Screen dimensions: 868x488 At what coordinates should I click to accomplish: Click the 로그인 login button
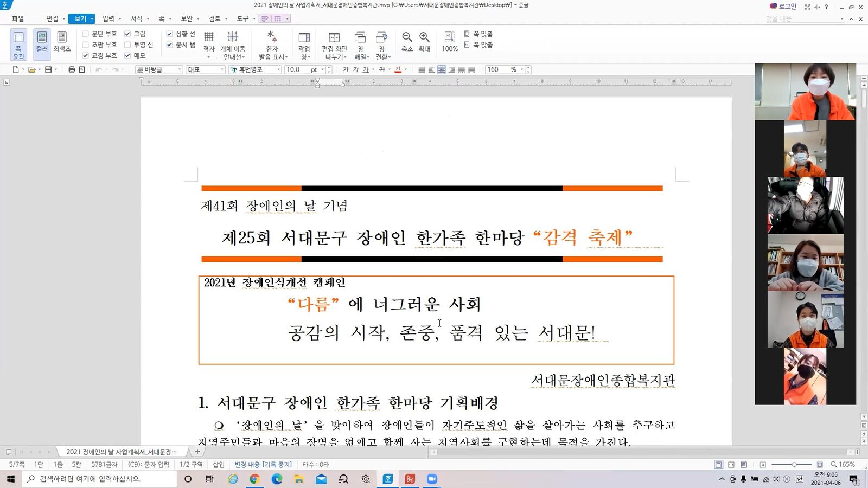click(x=783, y=7)
